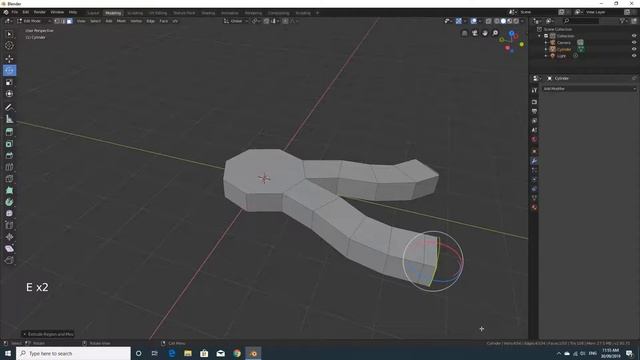Enable edge select mode
This screenshot has width=640, height=360.
point(63,21)
